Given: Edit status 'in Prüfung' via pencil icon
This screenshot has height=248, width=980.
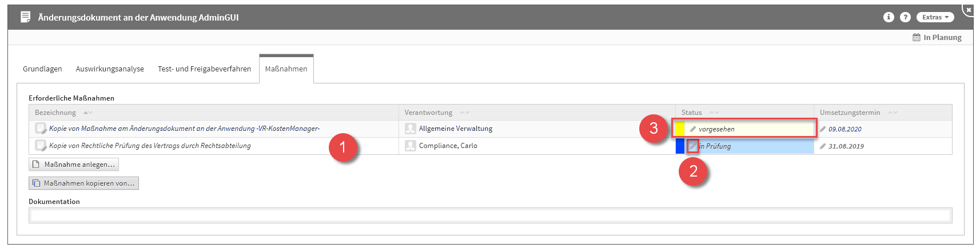Looking at the screenshot, I should click(x=693, y=146).
